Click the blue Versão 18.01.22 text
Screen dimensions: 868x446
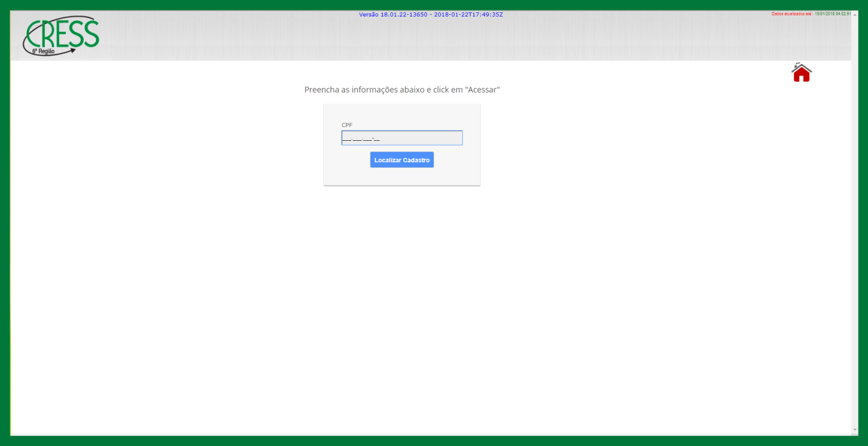click(x=430, y=14)
